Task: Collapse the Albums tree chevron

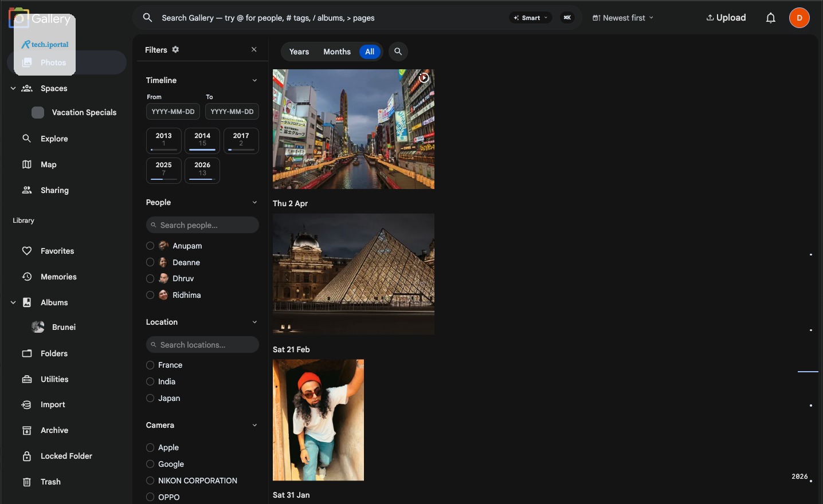Action: [13, 302]
